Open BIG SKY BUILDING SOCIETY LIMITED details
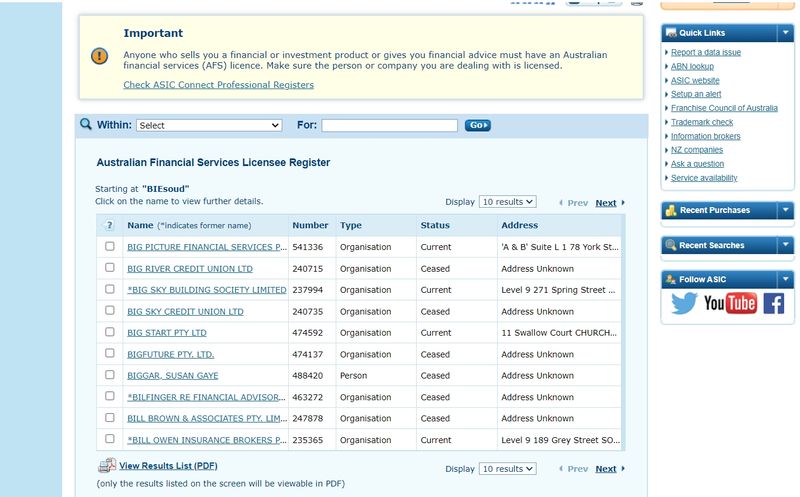800x497 pixels. [x=207, y=290]
